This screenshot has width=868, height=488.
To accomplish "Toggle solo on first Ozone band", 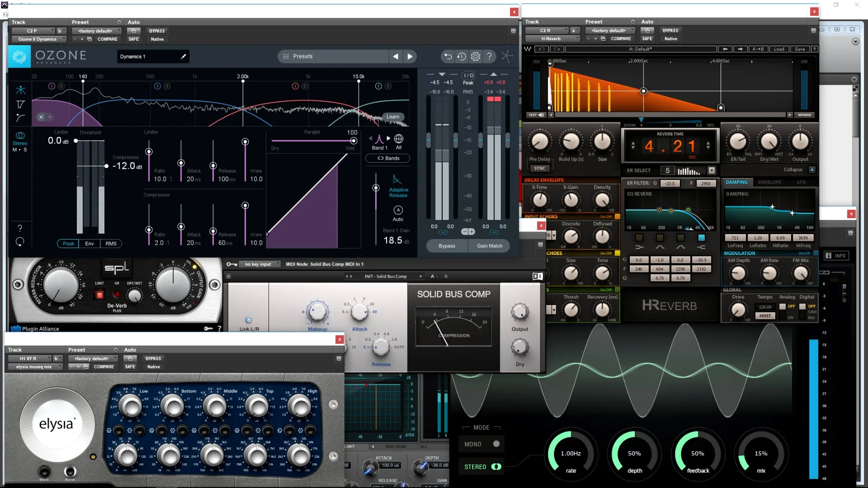I will (x=61, y=86).
